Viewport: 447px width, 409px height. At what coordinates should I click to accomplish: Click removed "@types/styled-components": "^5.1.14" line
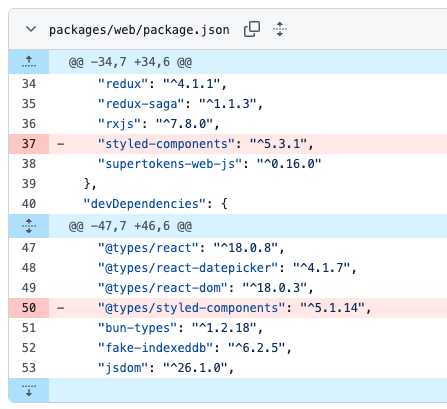click(248, 308)
